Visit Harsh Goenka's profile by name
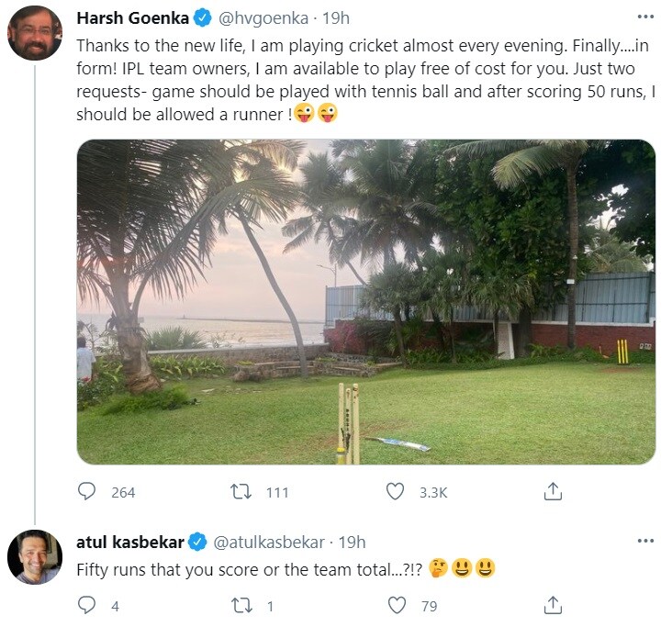 (132, 18)
